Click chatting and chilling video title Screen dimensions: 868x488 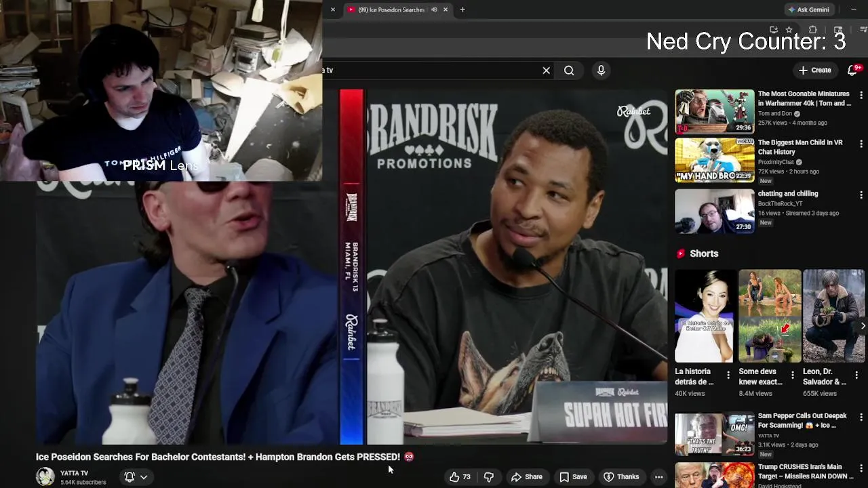788,194
